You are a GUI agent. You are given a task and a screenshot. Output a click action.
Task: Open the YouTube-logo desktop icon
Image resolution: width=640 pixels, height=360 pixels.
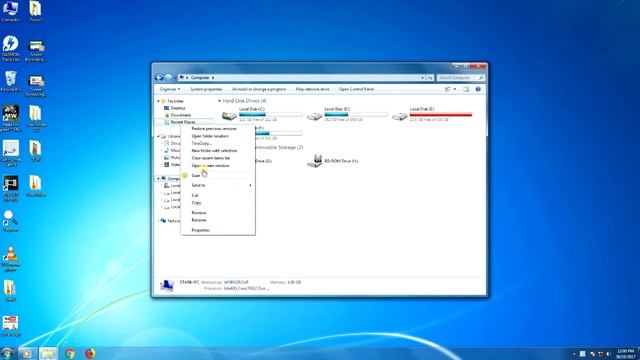click(x=10, y=326)
